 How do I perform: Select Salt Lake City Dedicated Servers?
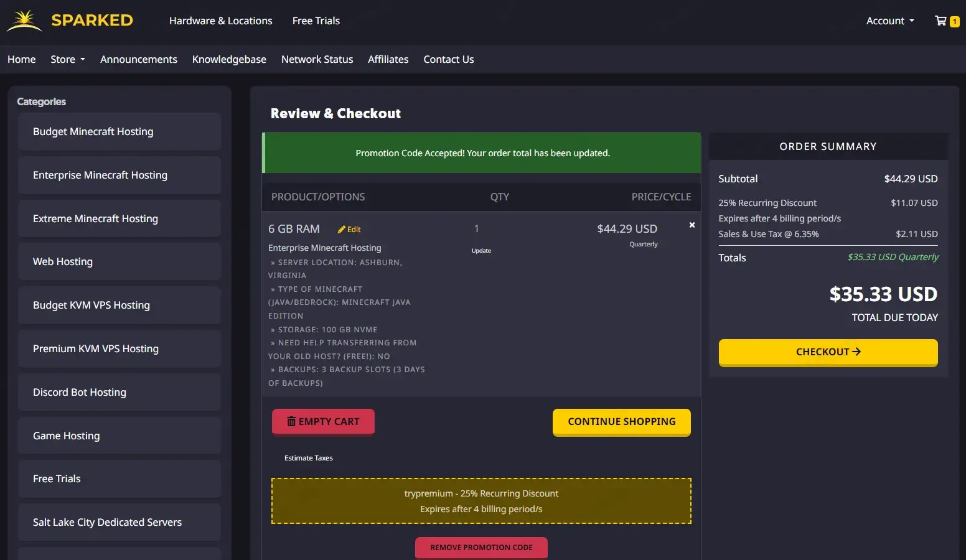(120, 522)
